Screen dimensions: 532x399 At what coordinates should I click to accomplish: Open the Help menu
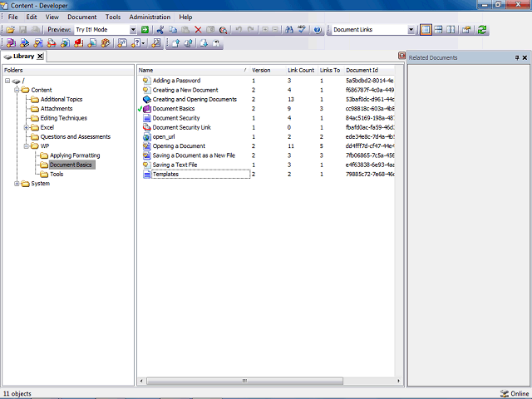(185, 17)
